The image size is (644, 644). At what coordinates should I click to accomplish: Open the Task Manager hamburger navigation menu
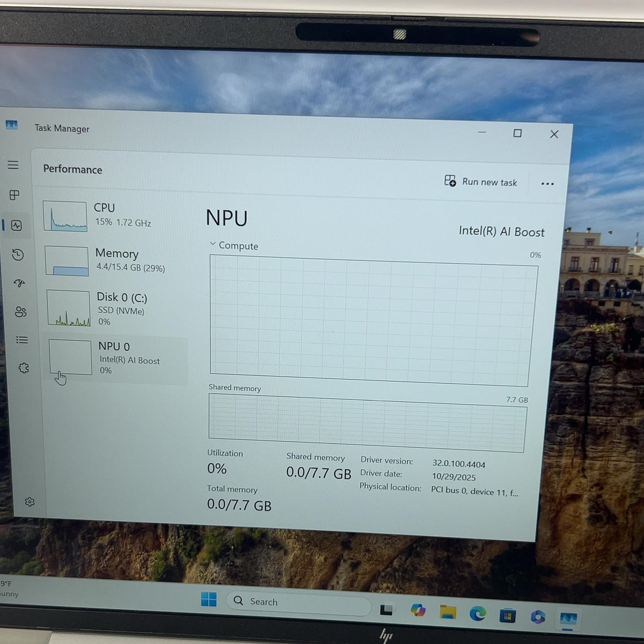(x=13, y=165)
